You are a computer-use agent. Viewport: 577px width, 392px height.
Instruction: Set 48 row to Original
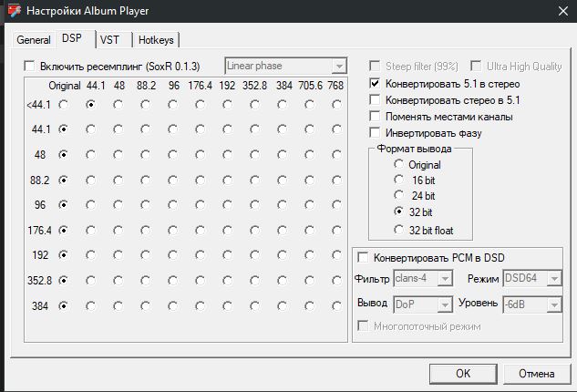tap(63, 155)
